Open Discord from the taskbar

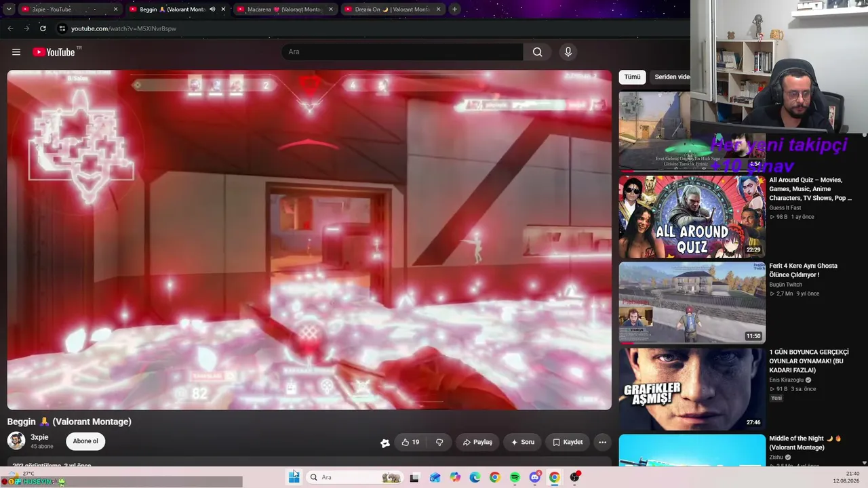(x=535, y=477)
